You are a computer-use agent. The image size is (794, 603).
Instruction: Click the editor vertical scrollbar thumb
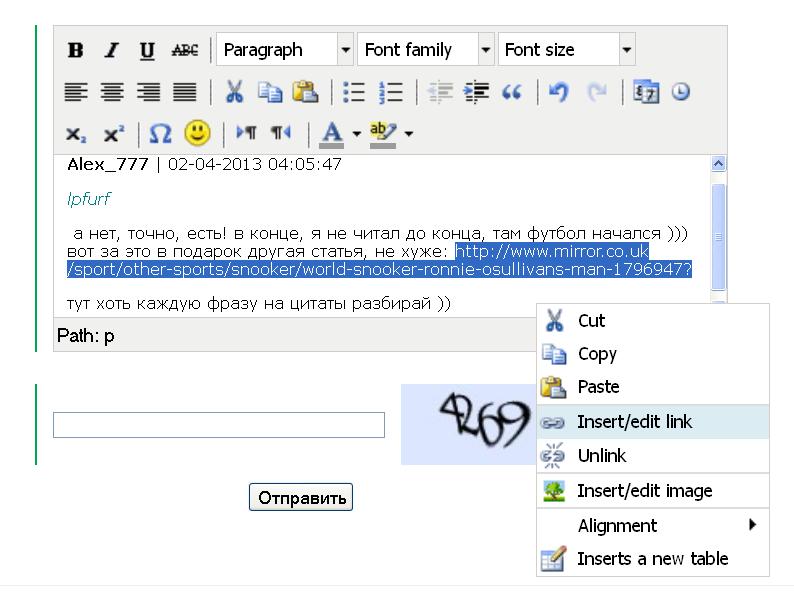click(718, 236)
